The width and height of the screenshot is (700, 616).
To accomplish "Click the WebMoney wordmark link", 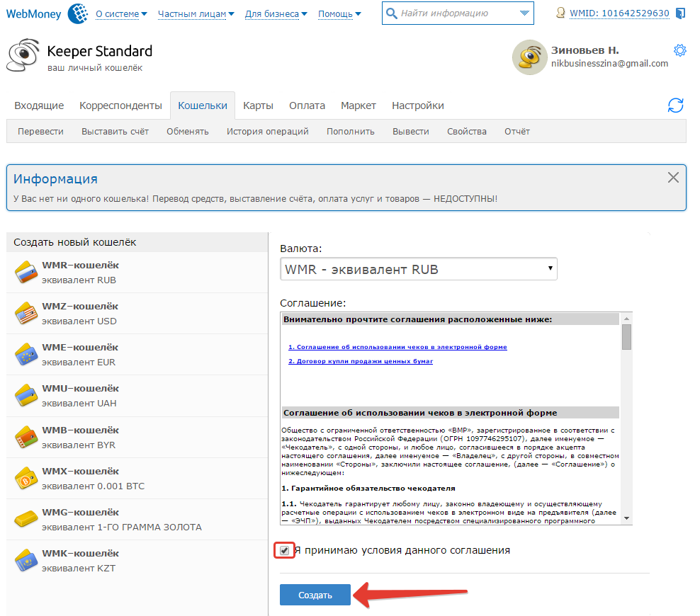I will click(33, 14).
